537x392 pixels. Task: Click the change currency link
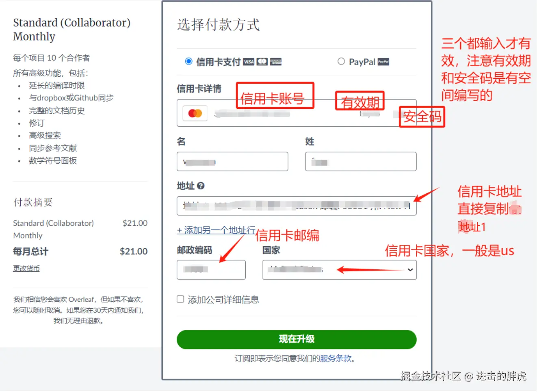26,269
